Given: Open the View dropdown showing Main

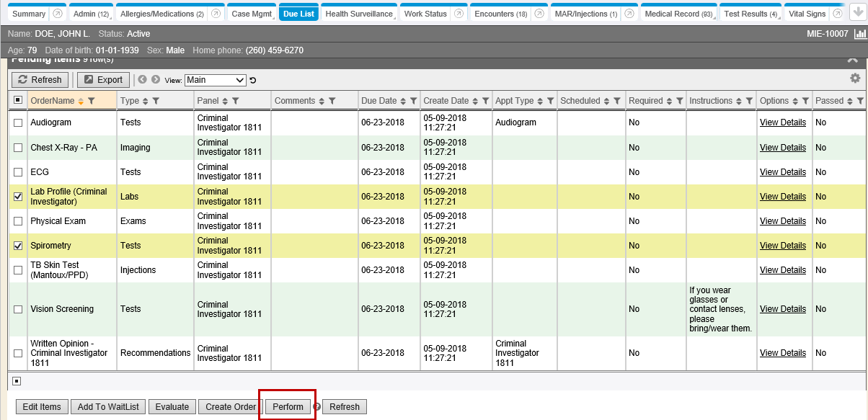Looking at the screenshot, I should (x=216, y=80).
